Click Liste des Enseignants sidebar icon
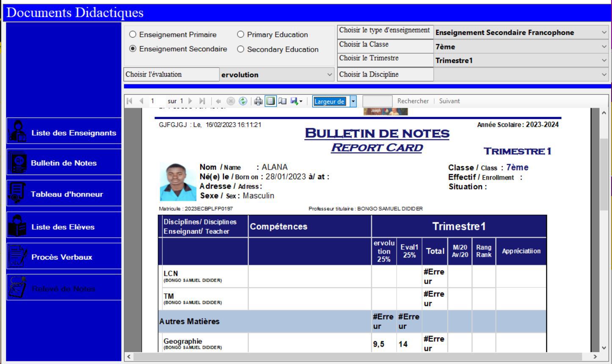This screenshot has height=364, width=612. (18, 131)
